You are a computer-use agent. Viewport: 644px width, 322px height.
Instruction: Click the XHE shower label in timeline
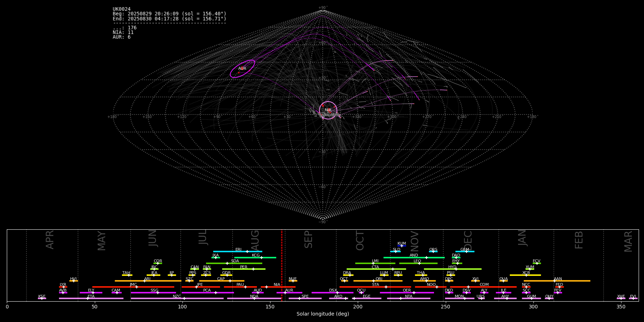pyautogui.click(x=621, y=297)
